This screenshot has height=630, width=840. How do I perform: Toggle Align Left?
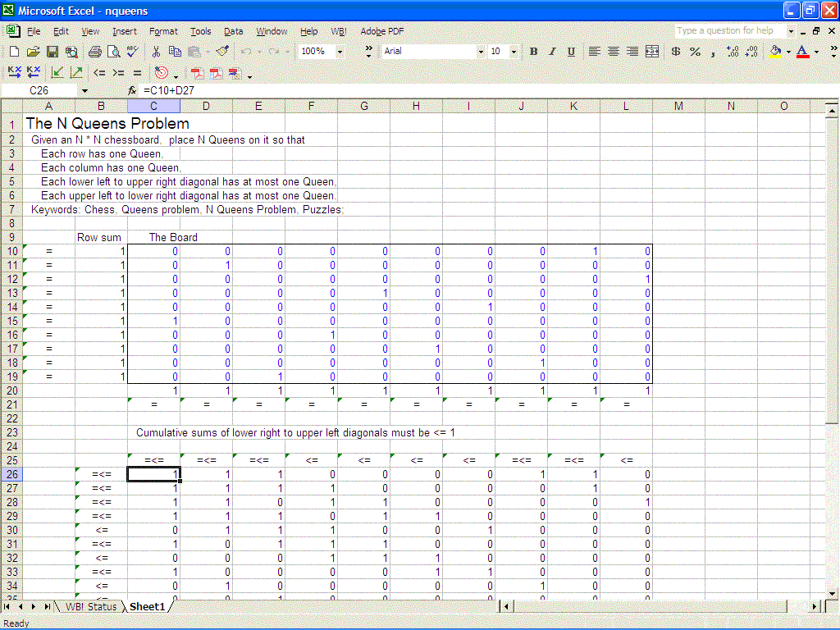[594, 52]
